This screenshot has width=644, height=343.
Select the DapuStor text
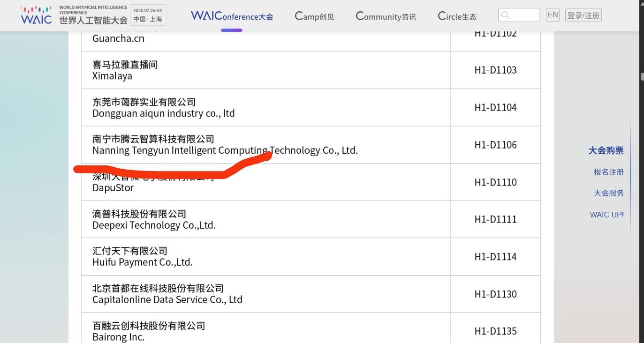coord(113,188)
